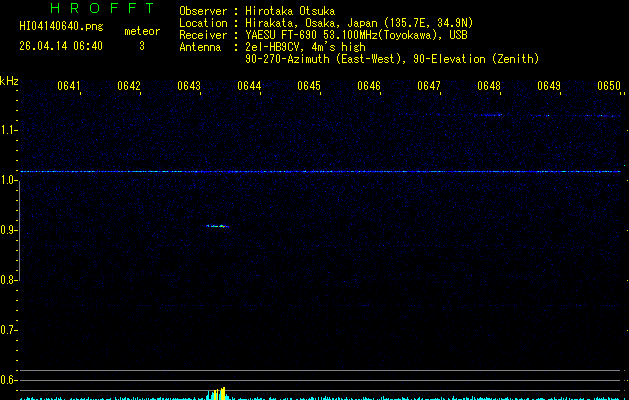This screenshot has width=629, height=400.
Task: Click the time marker 0650
Action: click(x=609, y=86)
